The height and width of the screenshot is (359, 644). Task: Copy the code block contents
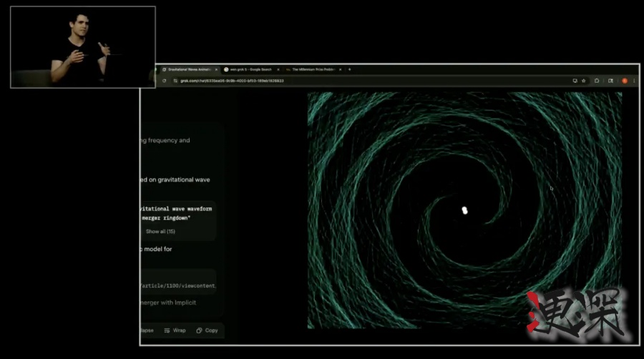click(x=207, y=330)
